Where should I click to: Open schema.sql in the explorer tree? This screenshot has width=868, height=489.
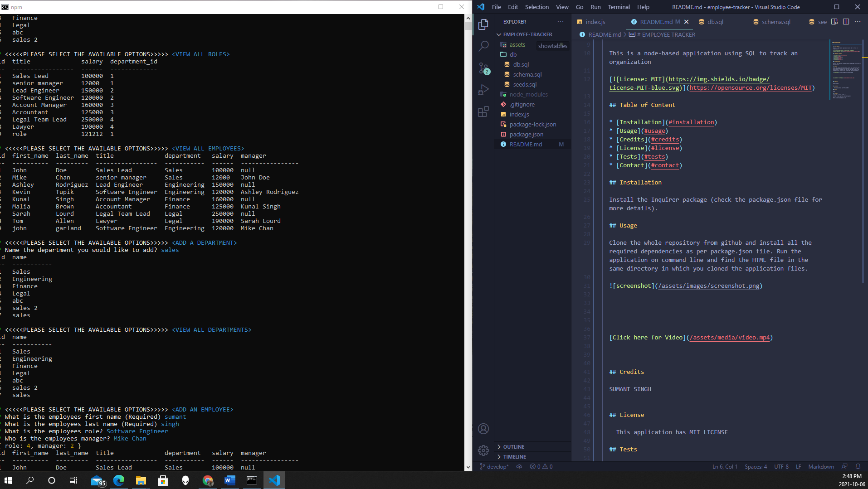pyautogui.click(x=527, y=74)
